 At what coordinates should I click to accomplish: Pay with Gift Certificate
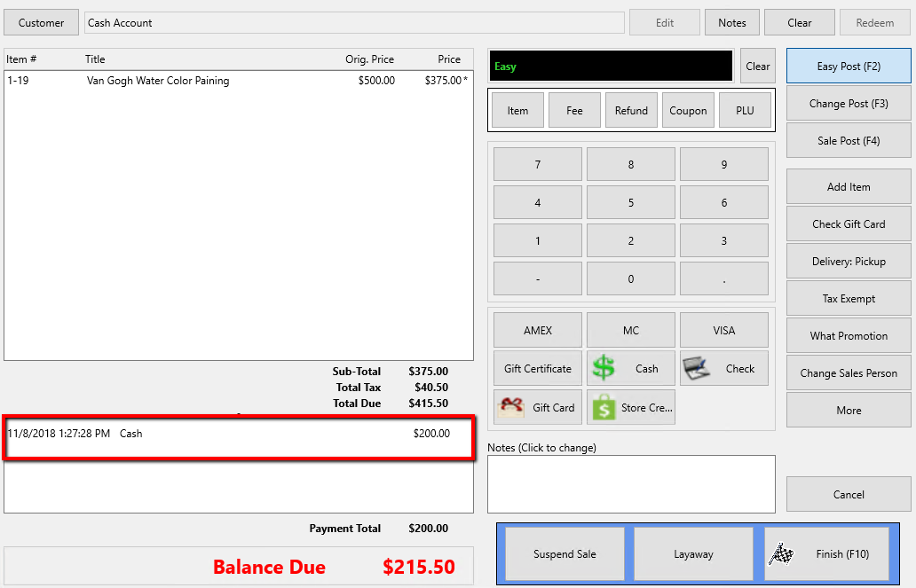pos(538,368)
